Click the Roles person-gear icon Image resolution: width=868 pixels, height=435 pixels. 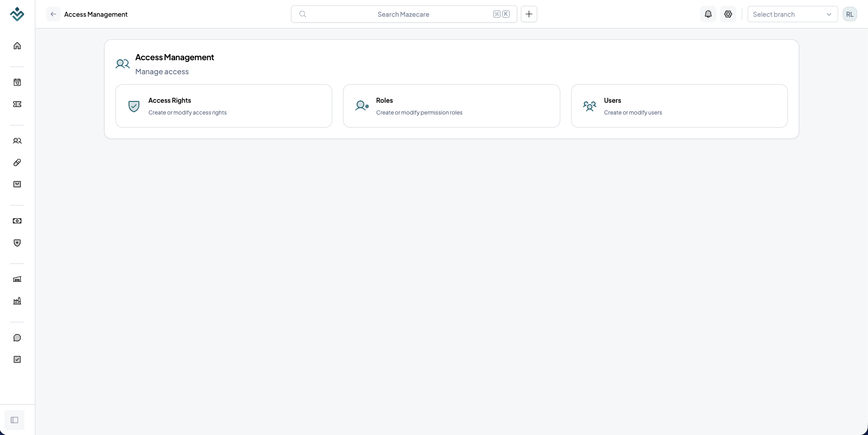pyautogui.click(x=362, y=106)
